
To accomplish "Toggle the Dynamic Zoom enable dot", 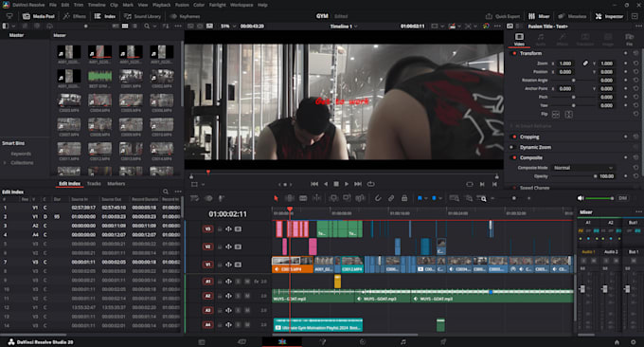I will click(511, 147).
